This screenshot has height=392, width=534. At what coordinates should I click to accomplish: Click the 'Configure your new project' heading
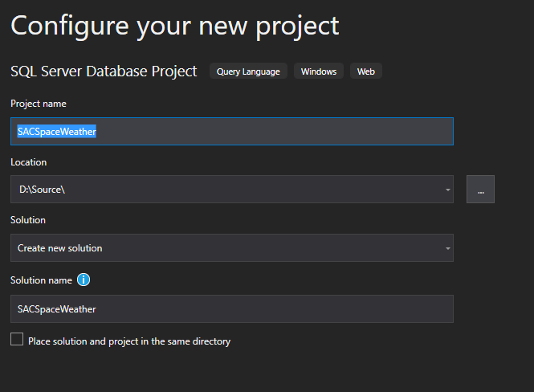tap(174, 25)
